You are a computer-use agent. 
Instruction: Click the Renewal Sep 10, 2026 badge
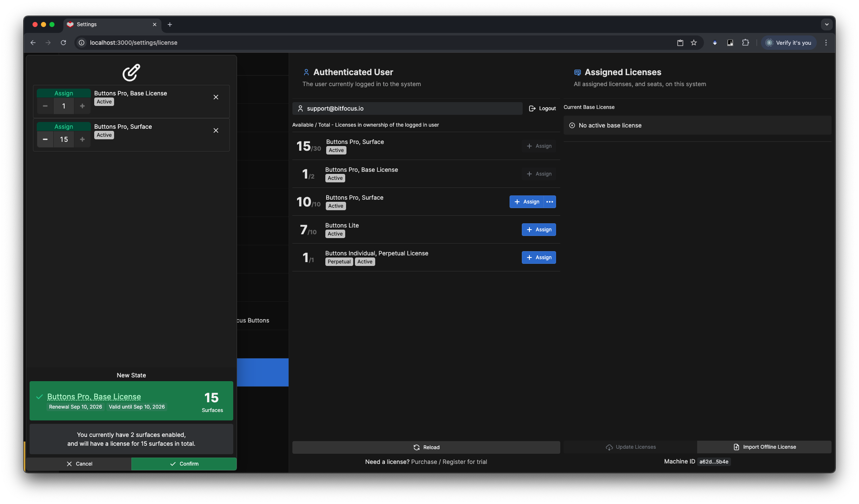pos(76,407)
